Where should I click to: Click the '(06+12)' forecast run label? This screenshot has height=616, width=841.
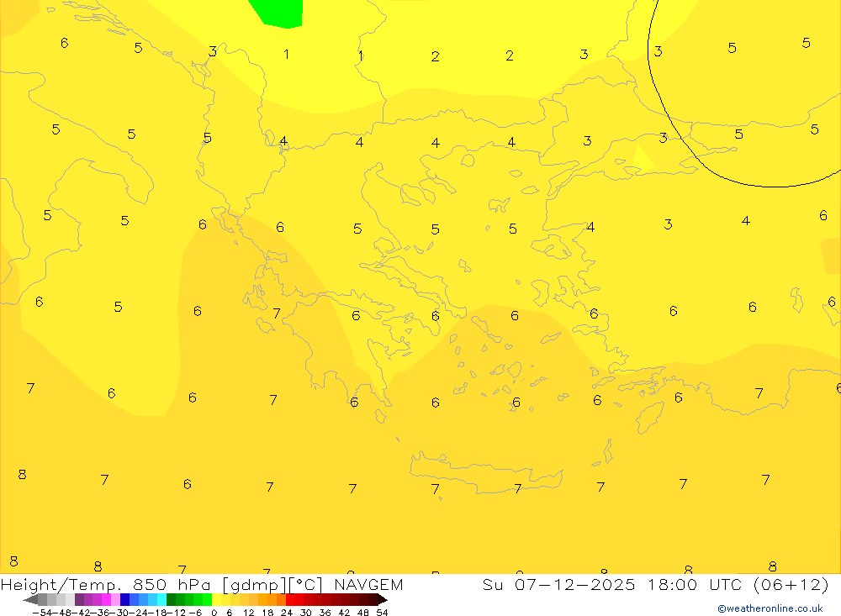pyautogui.click(x=791, y=584)
